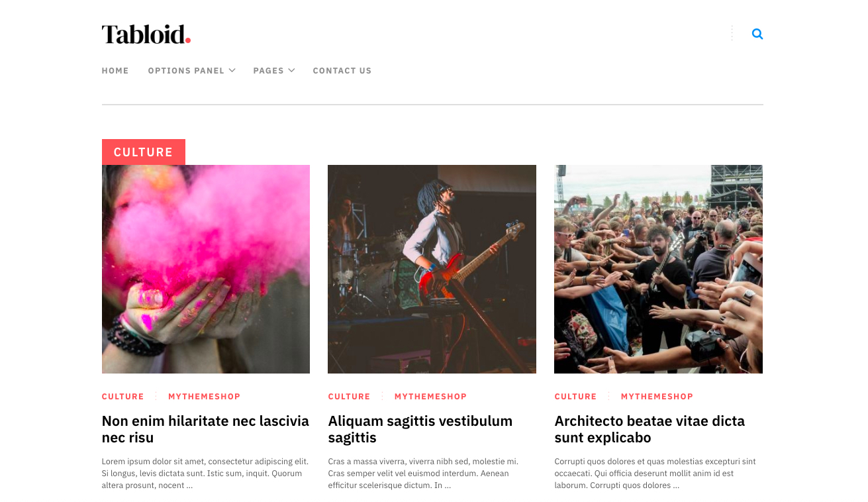Click Culture category under the guitarist image
The width and height of the screenshot is (868, 502).
(x=349, y=397)
